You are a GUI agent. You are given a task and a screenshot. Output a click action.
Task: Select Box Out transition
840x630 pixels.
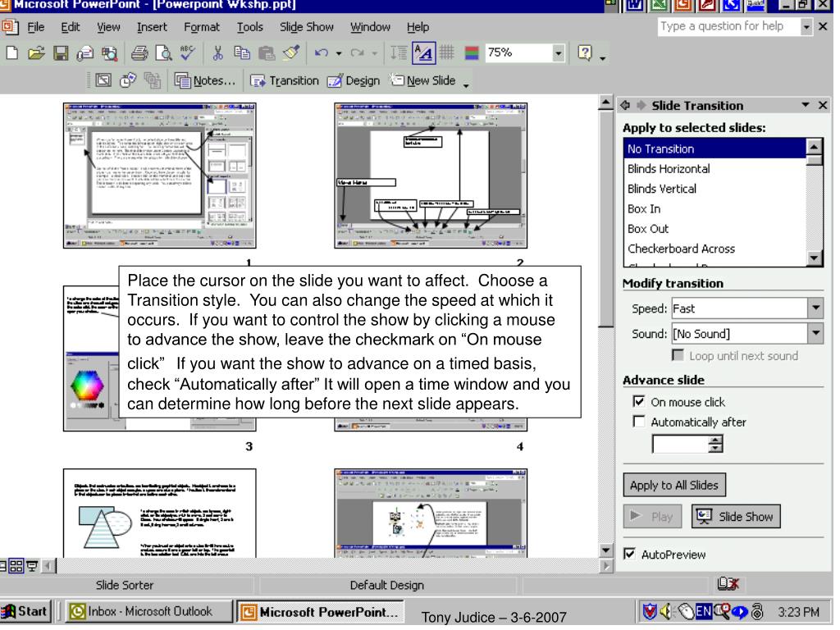[x=715, y=229]
